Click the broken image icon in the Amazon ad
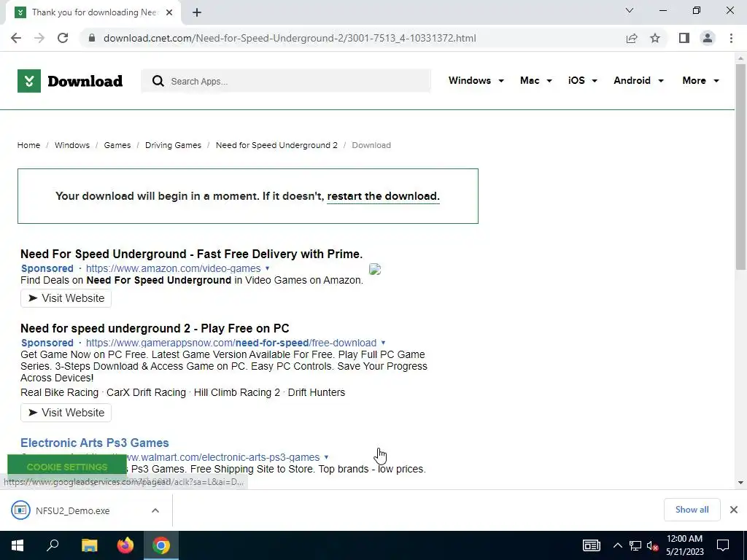Screen dimensions: 747x560 pyautogui.click(x=375, y=269)
